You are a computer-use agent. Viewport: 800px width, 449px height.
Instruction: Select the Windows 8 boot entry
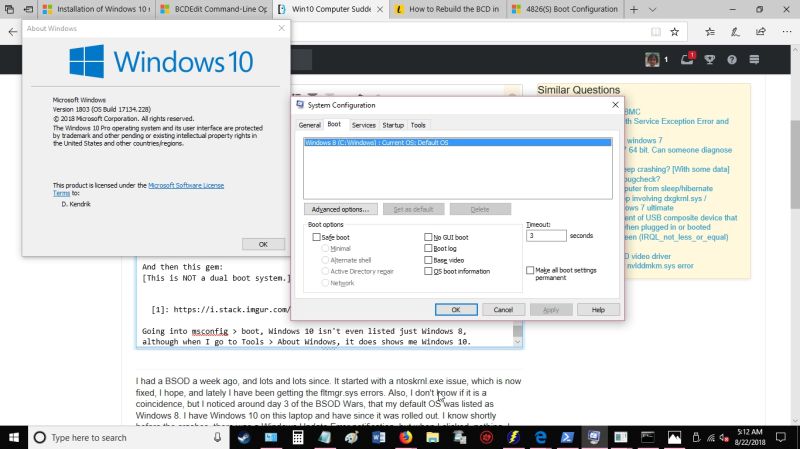(458, 143)
